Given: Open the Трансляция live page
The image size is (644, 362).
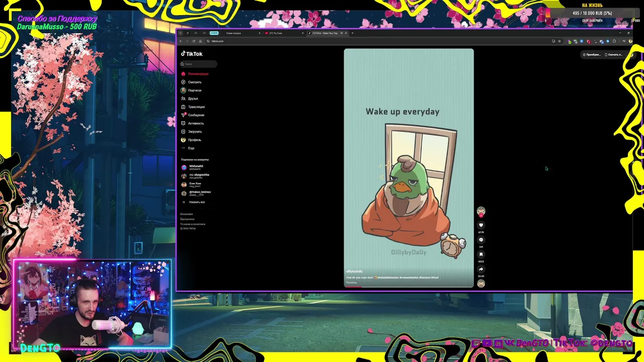Looking at the screenshot, I should point(193,107).
